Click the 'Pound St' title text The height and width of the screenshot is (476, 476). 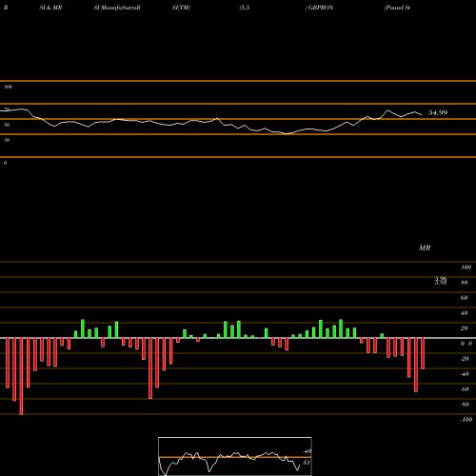397,8
